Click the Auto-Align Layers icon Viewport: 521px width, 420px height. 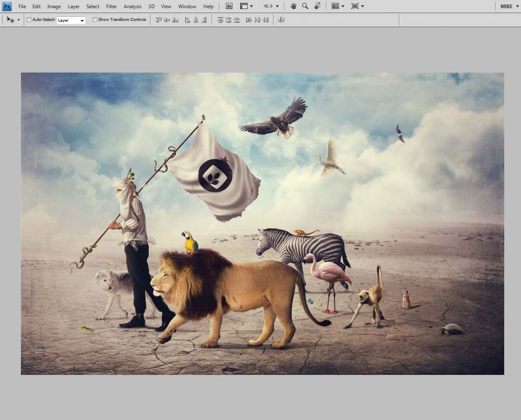coord(281,20)
